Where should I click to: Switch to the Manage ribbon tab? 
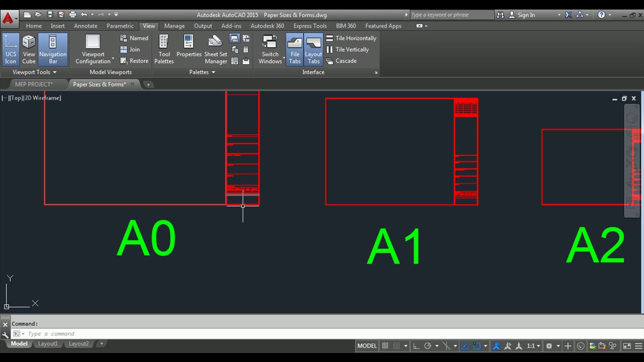(174, 26)
